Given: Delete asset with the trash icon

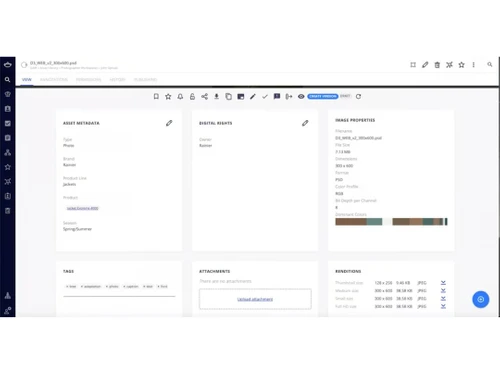Looking at the screenshot, I should click(x=437, y=65).
